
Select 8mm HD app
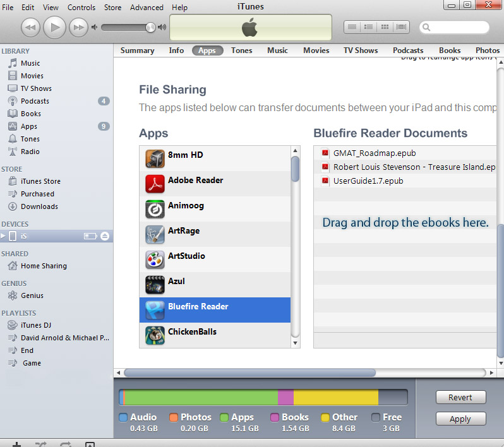point(215,158)
